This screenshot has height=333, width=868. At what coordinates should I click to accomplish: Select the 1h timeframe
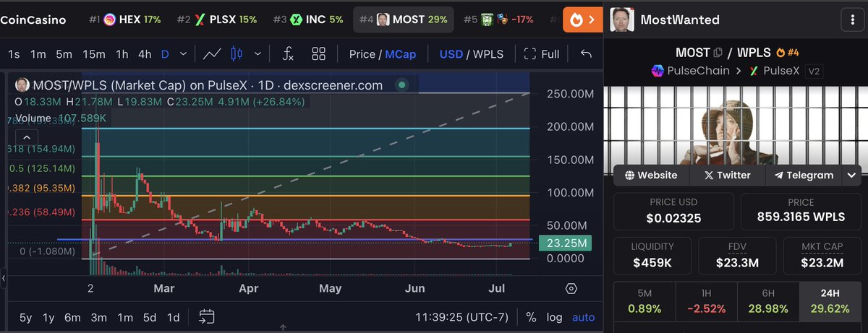click(x=122, y=53)
